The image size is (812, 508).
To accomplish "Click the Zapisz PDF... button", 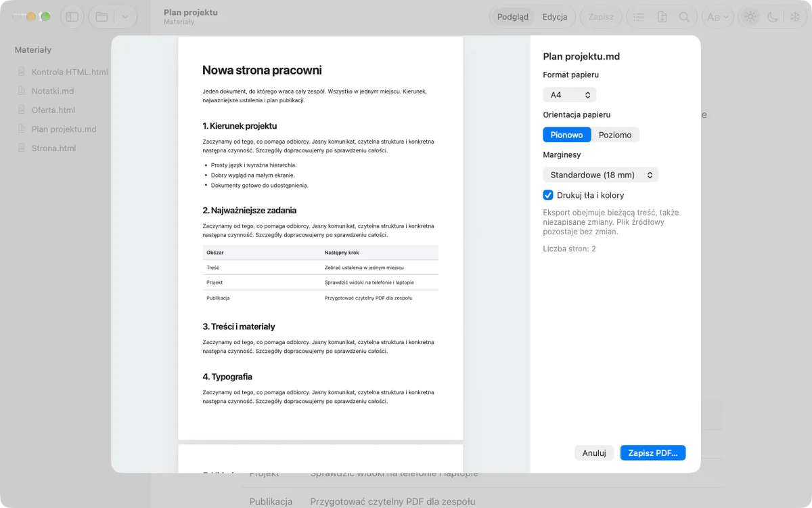I will click(653, 453).
